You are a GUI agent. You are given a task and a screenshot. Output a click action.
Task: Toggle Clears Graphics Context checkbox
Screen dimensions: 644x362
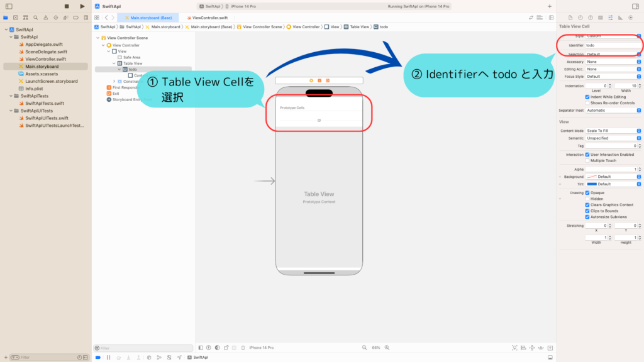(587, 205)
